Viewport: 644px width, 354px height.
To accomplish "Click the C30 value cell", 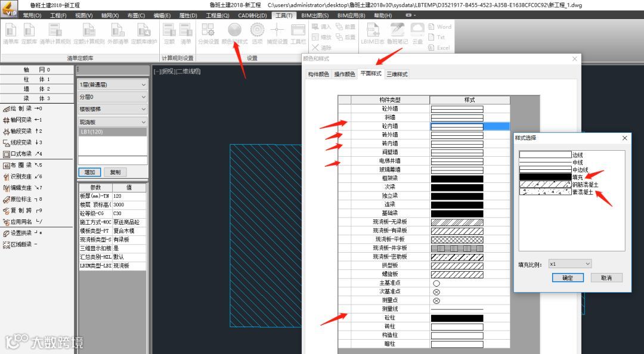I will point(129,213).
